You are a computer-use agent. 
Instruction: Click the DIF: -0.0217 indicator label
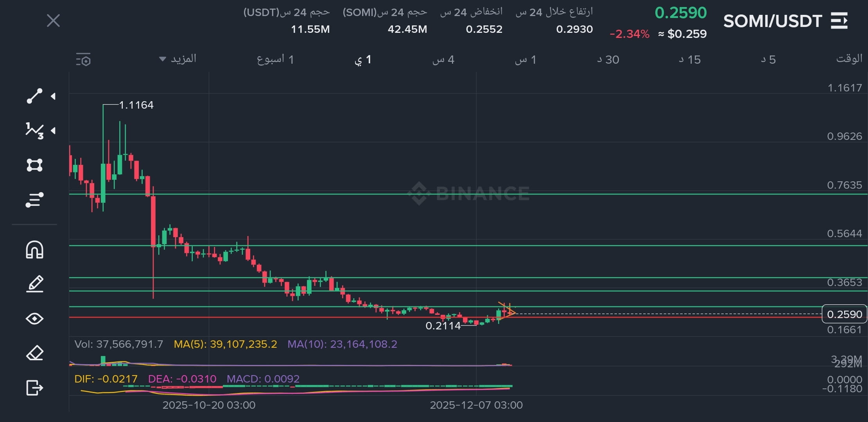pyautogui.click(x=106, y=379)
